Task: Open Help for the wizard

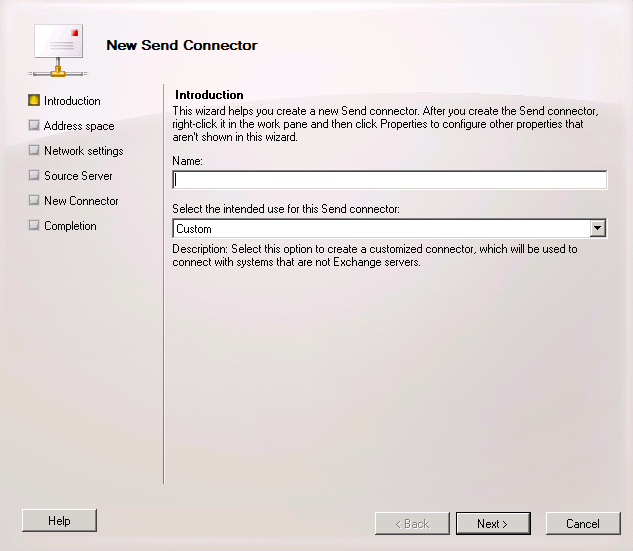Action: tap(59, 521)
